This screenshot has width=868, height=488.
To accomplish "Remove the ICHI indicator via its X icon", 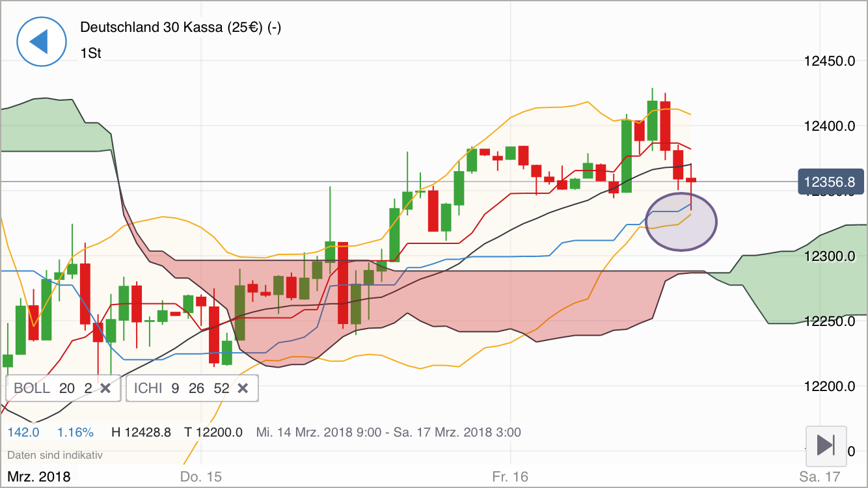I will 243,388.
